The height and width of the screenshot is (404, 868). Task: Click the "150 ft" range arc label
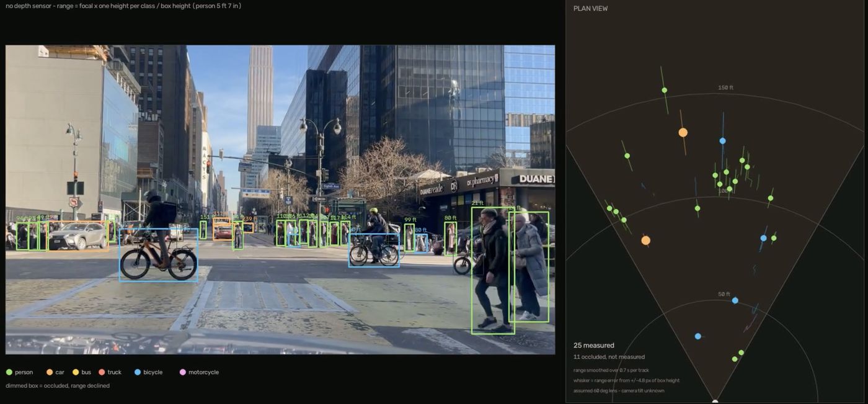pos(725,88)
